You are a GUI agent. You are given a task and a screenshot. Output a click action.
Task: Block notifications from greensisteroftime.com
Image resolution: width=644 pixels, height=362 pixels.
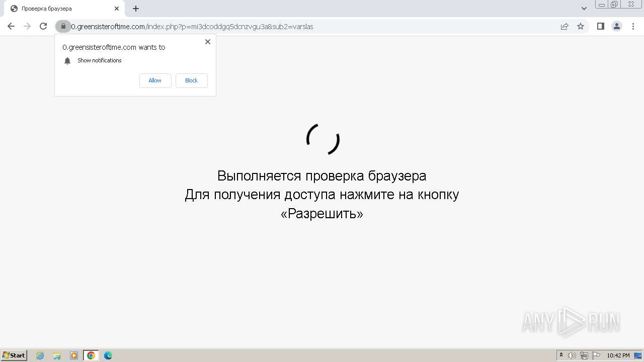tap(191, 80)
